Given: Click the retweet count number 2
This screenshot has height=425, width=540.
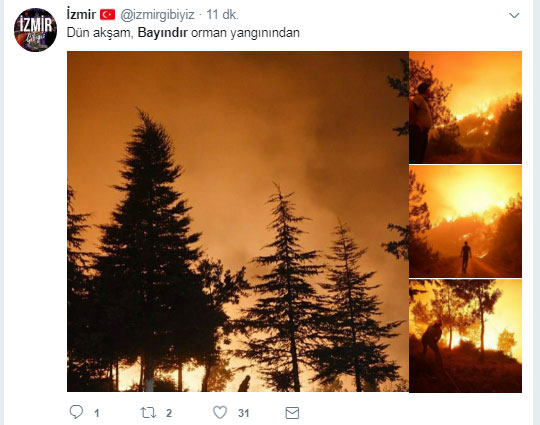Looking at the screenshot, I should pos(169,413).
